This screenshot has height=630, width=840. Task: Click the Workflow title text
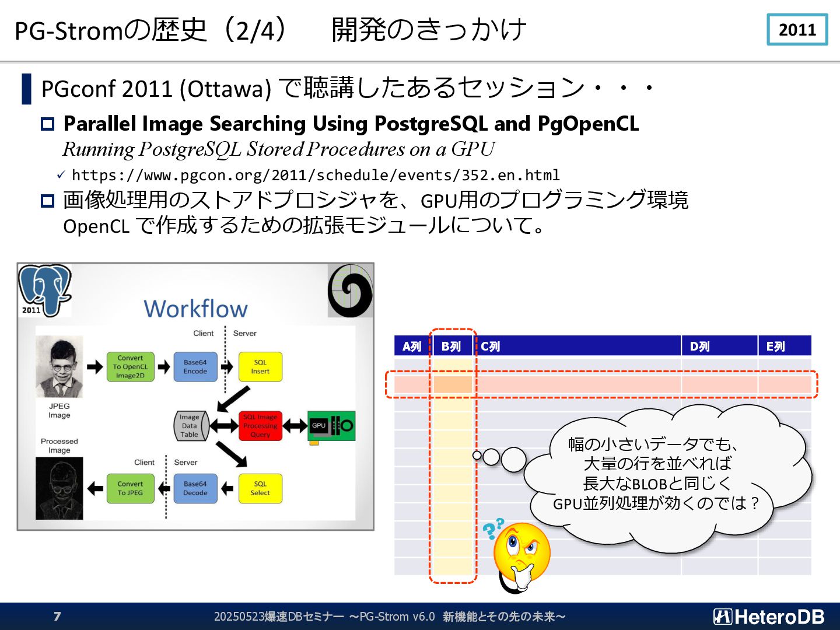(195, 309)
